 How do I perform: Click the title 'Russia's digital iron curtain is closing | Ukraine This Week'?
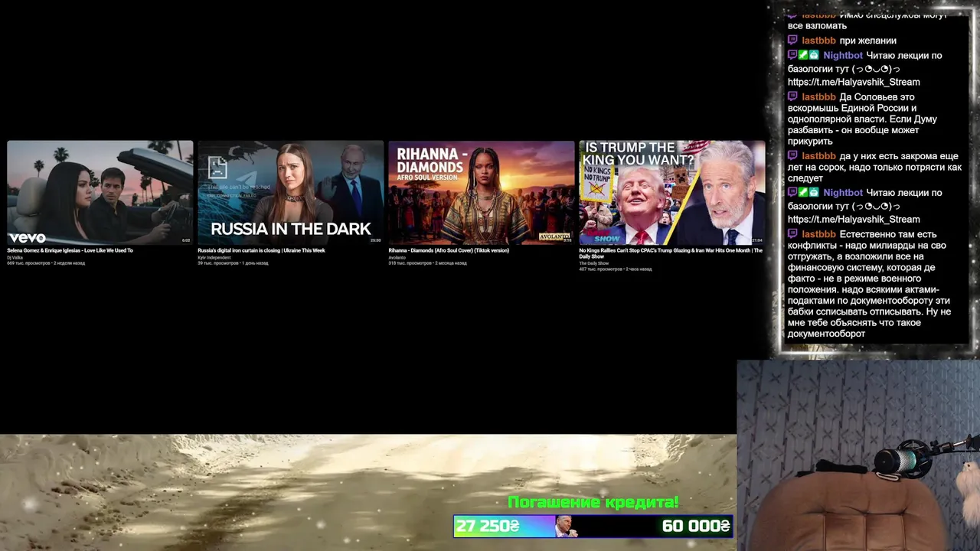click(261, 250)
